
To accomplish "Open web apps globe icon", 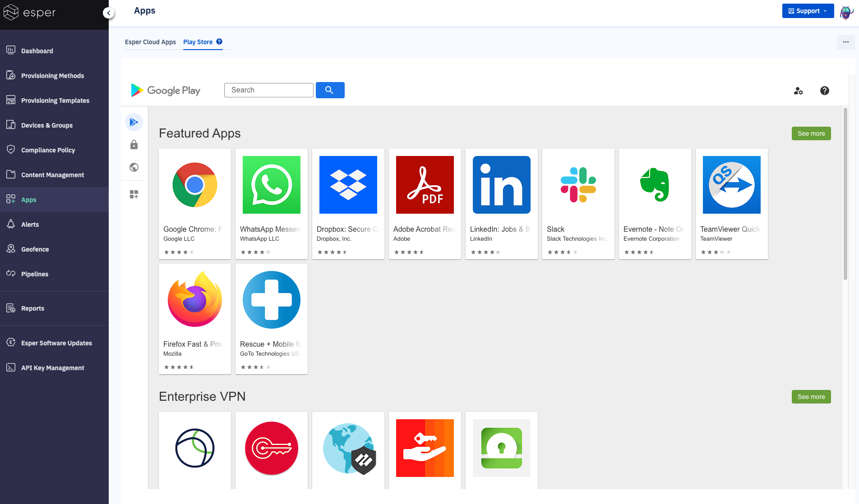I will pos(134,167).
